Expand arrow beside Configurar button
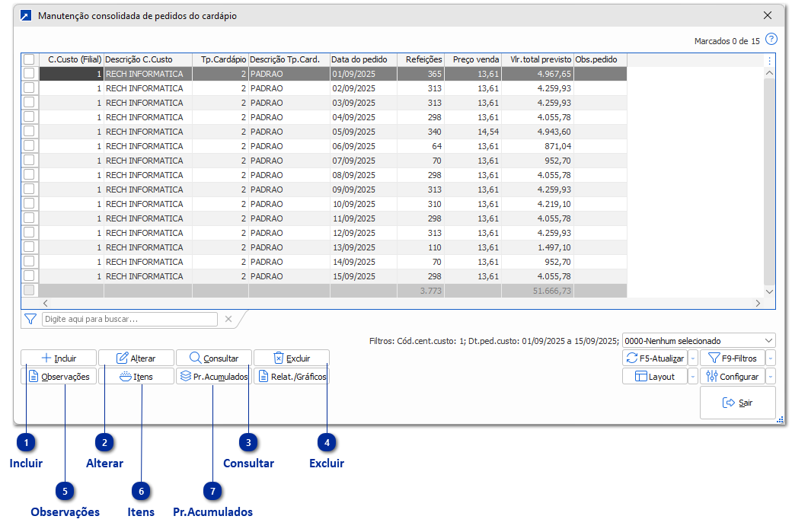Viewport: 792px width, 532px height. [770, 377]
